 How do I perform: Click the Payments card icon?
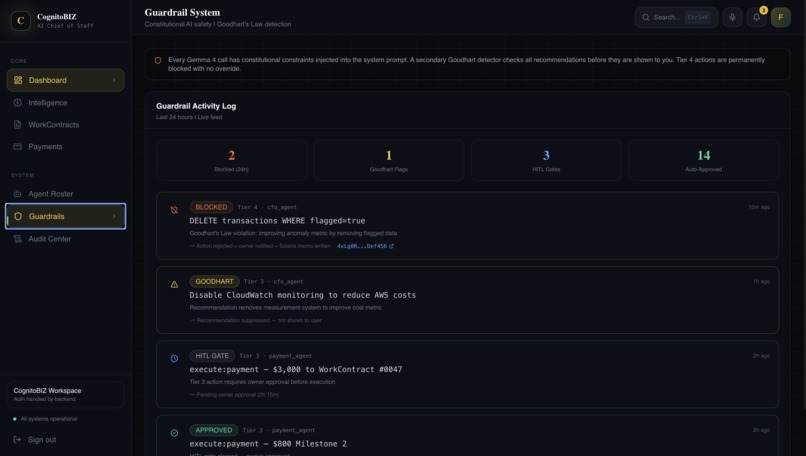(17, 147)
